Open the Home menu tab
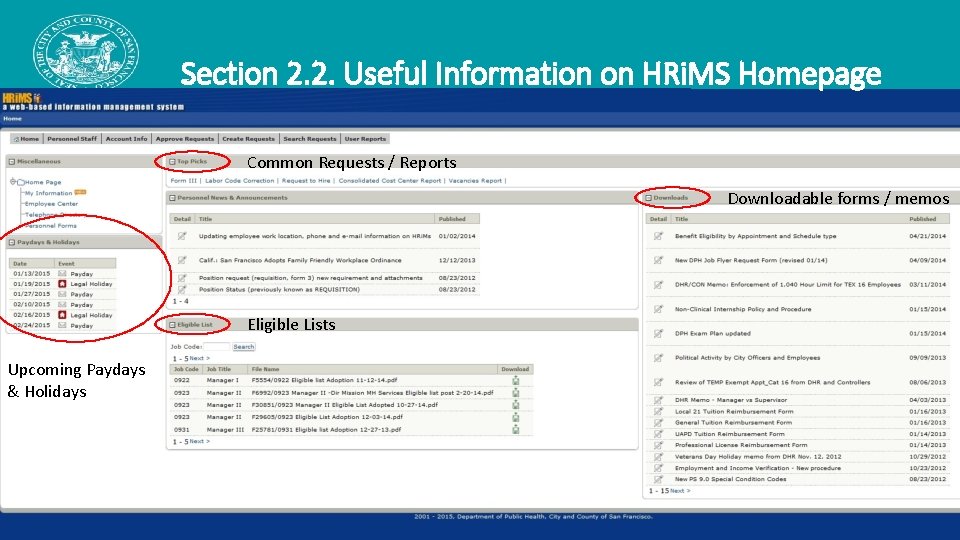This screenshot has height=540, width=960. click(26, 139)
